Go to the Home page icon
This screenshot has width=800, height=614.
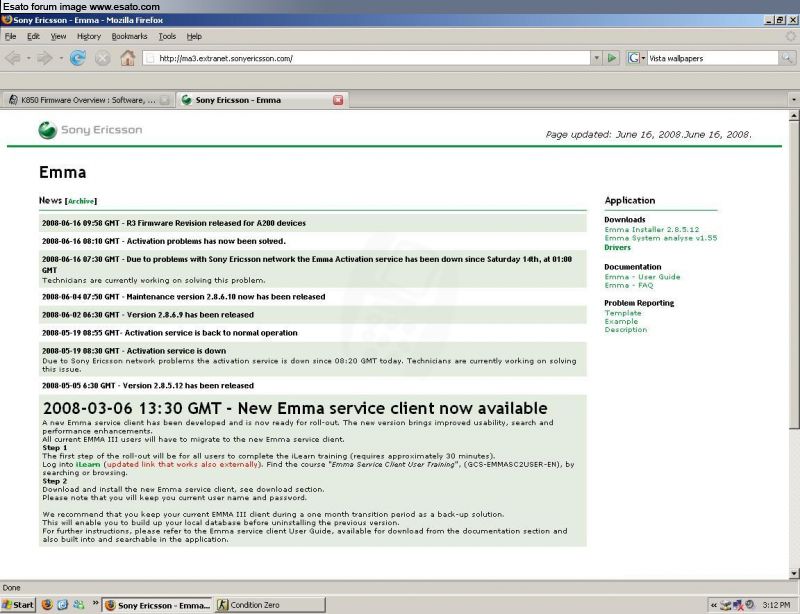pos(128,58)
